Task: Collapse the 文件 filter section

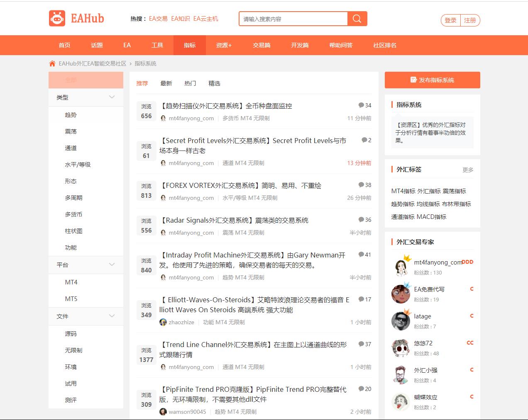Action: [112, 316]
